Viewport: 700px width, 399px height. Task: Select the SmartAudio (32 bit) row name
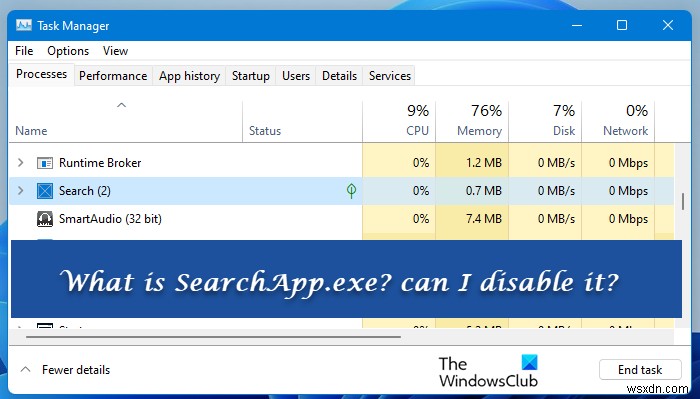pos(110,219)
